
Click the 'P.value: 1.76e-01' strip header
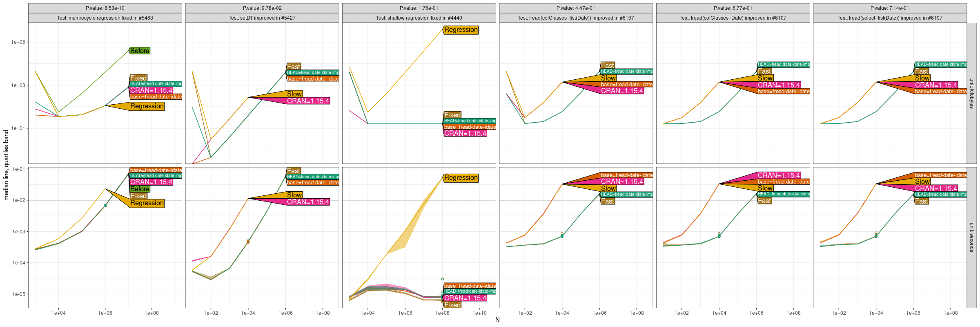coord(419,8)
